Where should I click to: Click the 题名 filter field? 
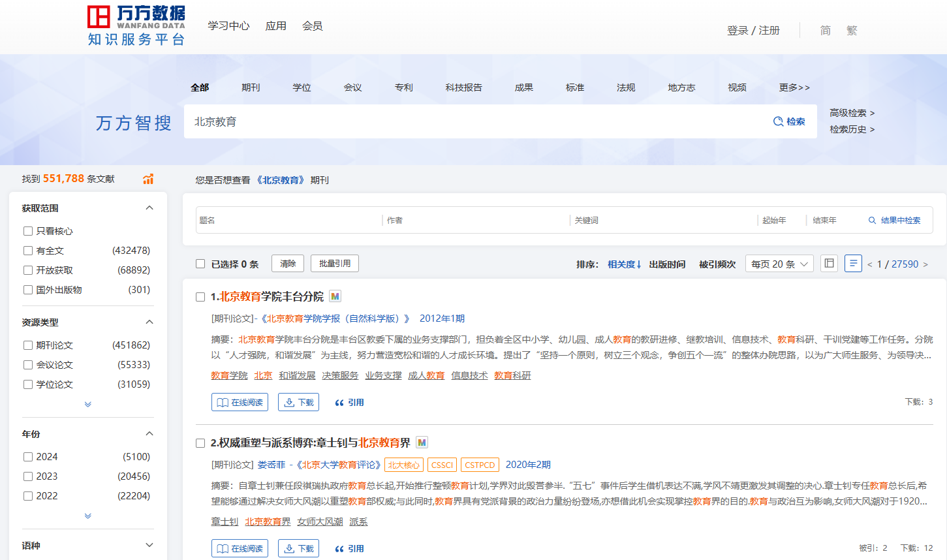point(289,221)
